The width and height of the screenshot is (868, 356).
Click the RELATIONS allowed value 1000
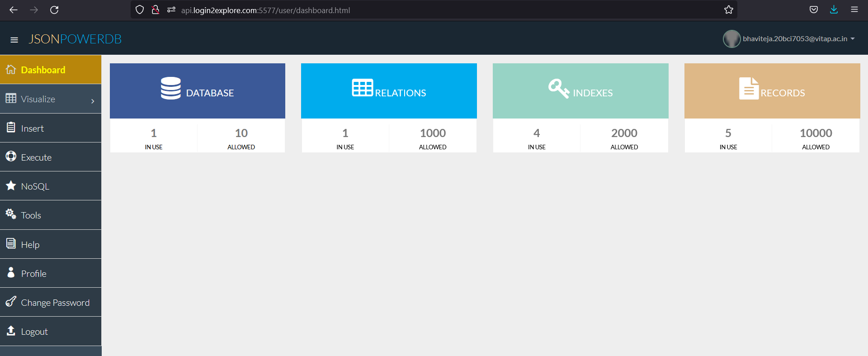(433, 133)
